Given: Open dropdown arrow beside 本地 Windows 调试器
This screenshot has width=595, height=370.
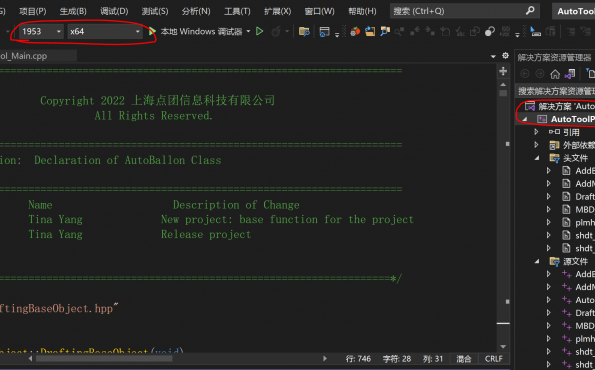Looking at the screenshot, I should coord(248,31).
